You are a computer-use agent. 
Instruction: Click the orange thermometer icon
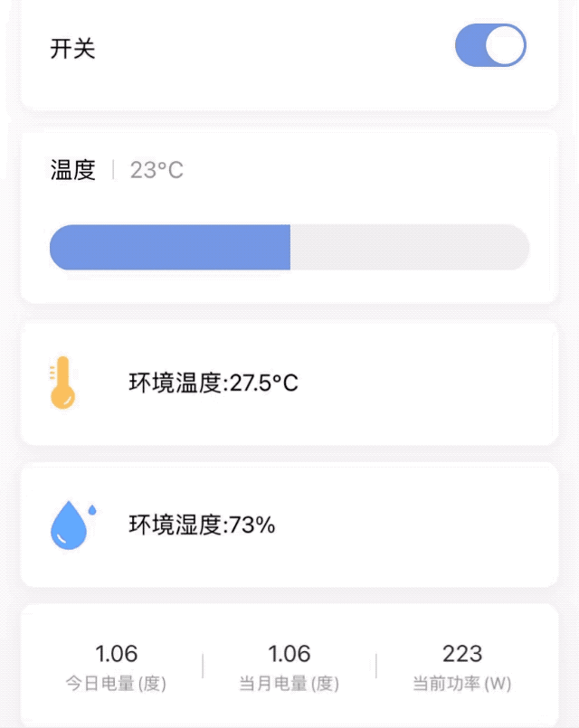62,383
